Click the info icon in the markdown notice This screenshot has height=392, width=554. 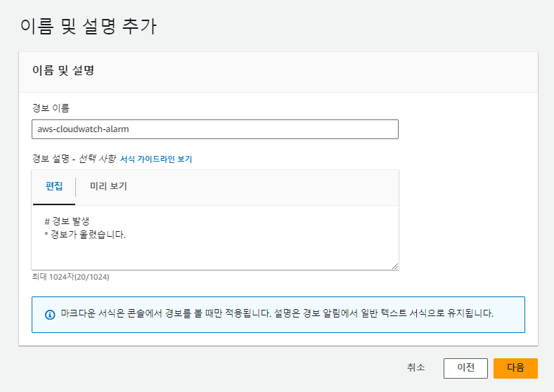coord(50,314)
